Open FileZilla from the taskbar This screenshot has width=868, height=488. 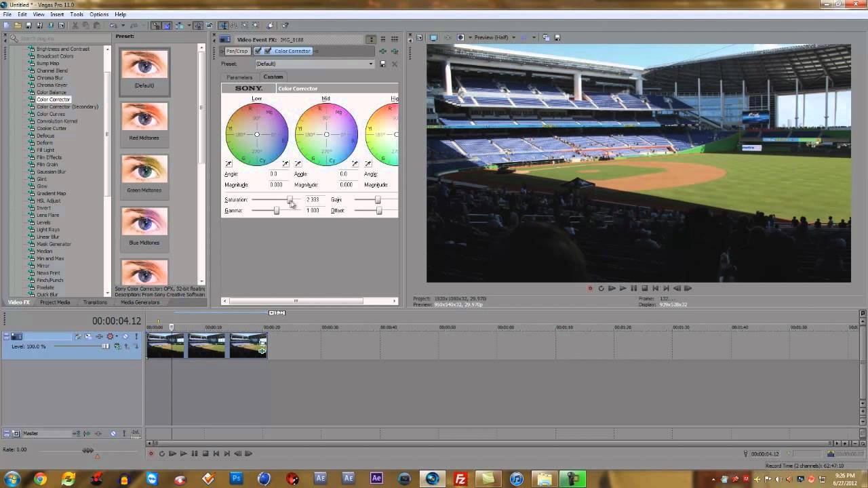[x=460, y=479]
